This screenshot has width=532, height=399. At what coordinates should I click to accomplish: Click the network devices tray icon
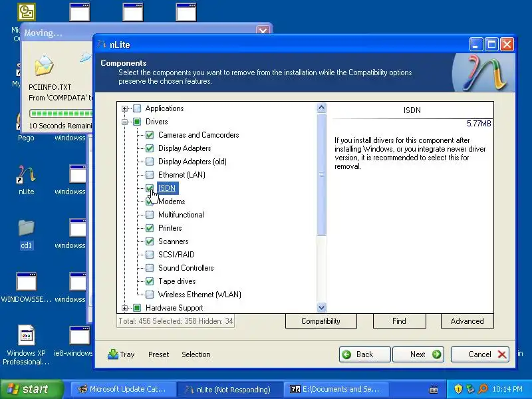pos(470,389)
